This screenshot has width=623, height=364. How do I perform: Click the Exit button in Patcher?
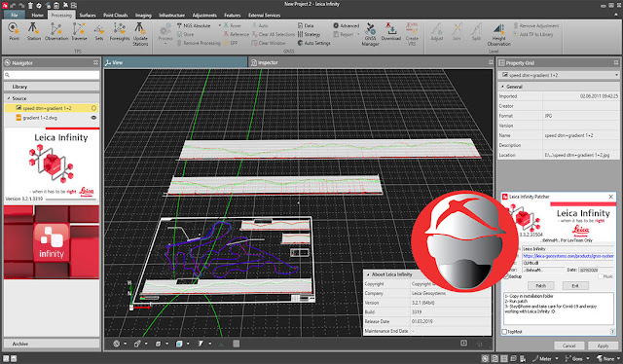coord(575,286)
